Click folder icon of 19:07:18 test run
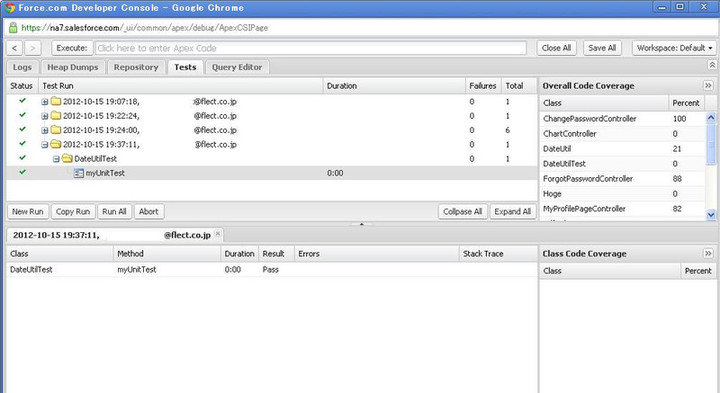The height and width of the screenshot is (393, 720). (x=56, y=101)
